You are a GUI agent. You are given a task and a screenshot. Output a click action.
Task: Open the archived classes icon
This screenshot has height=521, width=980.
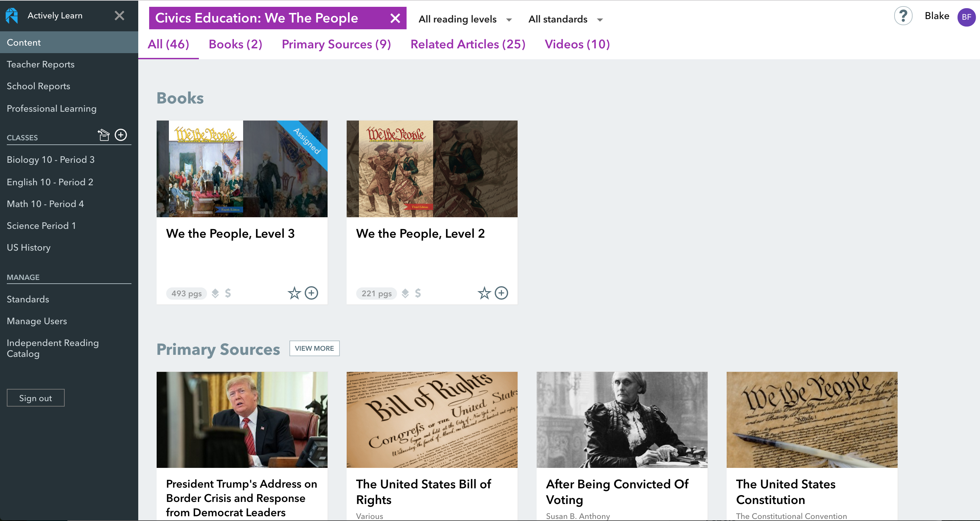tap(104, 135)
